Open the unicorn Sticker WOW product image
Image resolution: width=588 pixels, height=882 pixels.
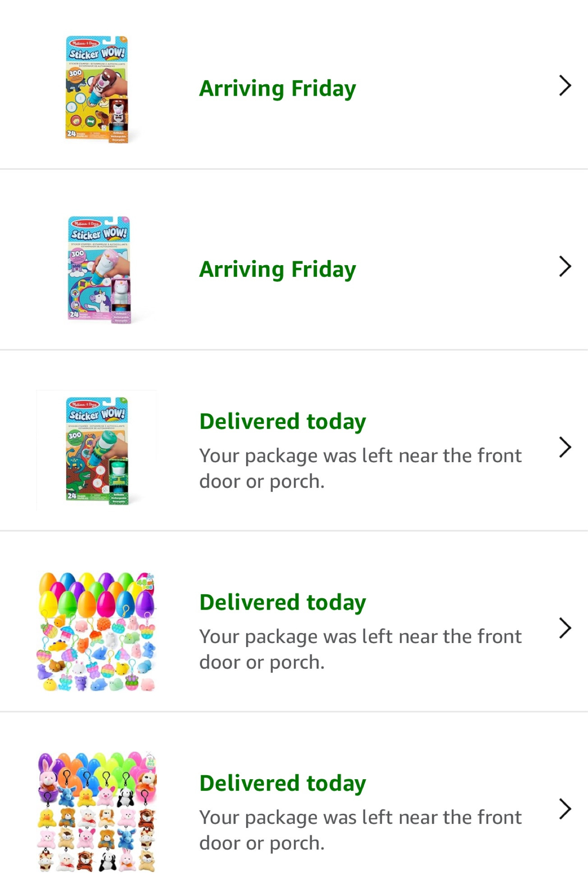(99, 270)
